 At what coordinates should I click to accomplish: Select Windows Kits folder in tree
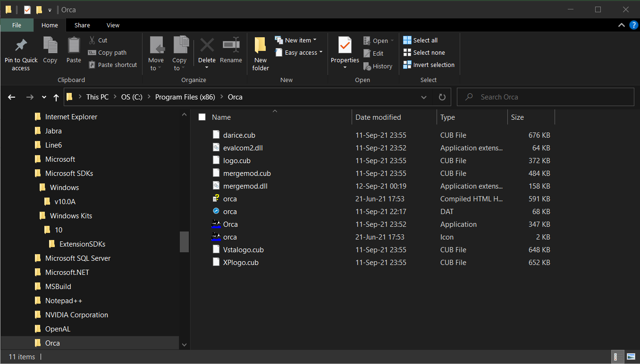(x=71, y=216)
